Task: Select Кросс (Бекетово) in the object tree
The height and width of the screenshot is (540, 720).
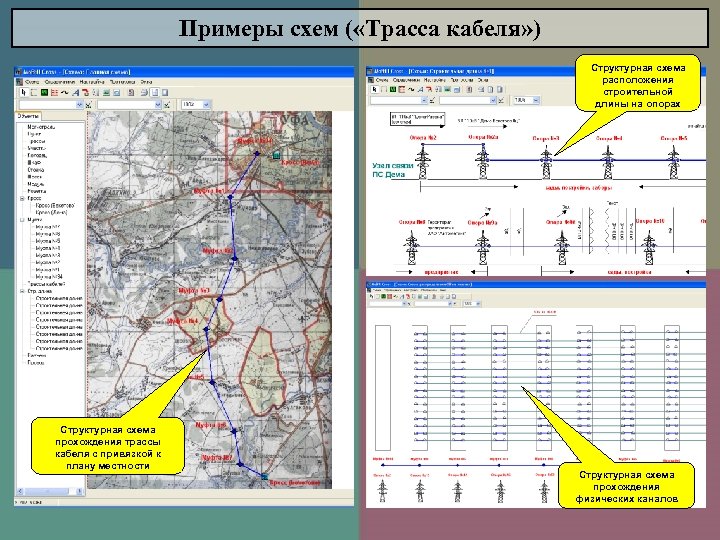Action: point(55,205)
